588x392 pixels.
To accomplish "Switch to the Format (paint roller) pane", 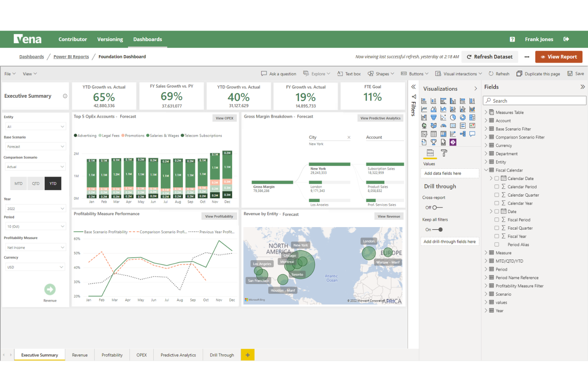I will [443, 153].
